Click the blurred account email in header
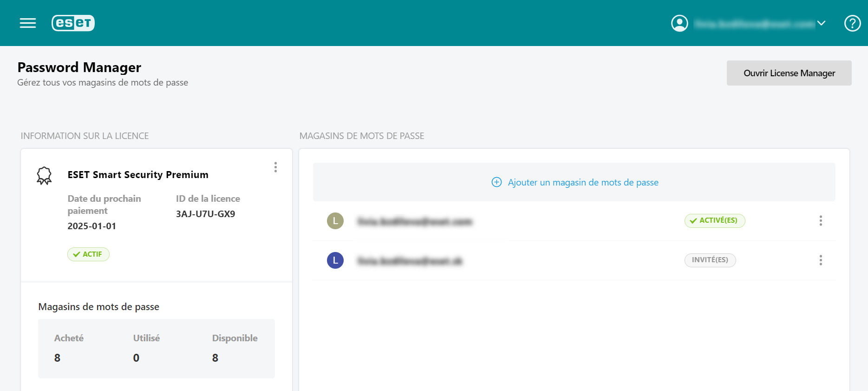Image resolution: width=868 pixels, height=391 pixels. (754, 23)
